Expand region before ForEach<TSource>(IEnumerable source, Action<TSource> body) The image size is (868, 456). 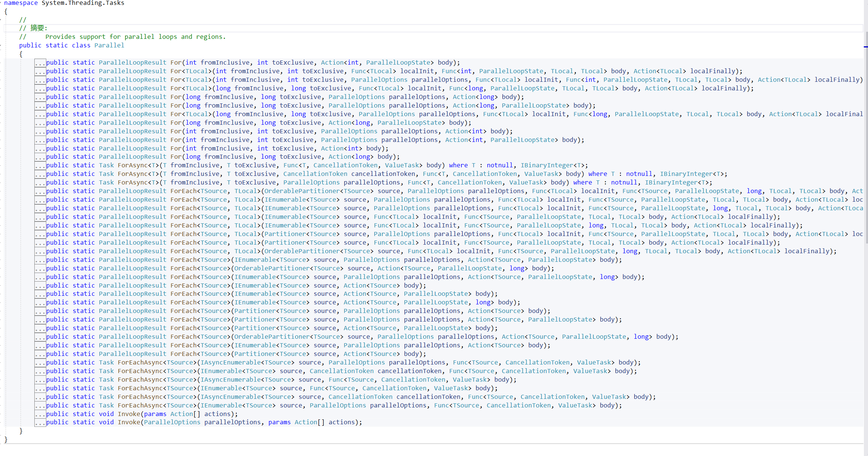coord(40,286)
